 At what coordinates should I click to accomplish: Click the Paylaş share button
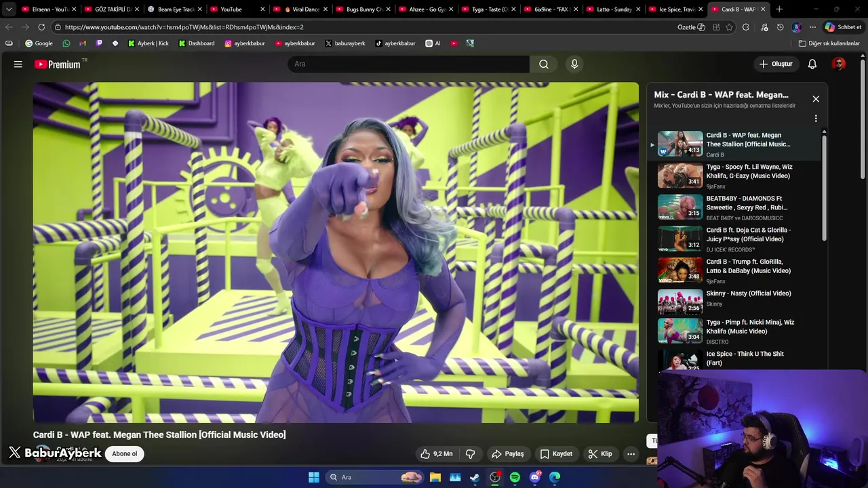(508, 454)
